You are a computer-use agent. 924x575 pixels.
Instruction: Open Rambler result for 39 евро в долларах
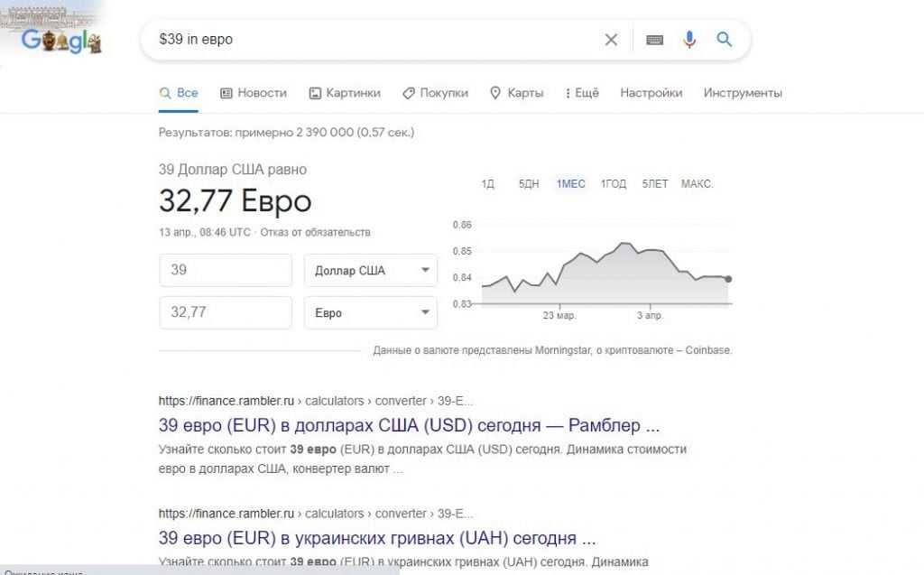point(409,425)
